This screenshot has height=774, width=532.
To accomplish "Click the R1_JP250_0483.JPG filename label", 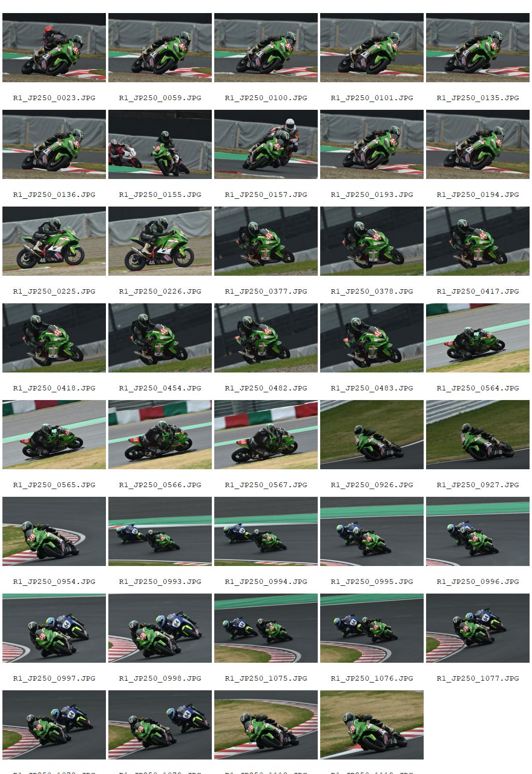I will (372, 388).
